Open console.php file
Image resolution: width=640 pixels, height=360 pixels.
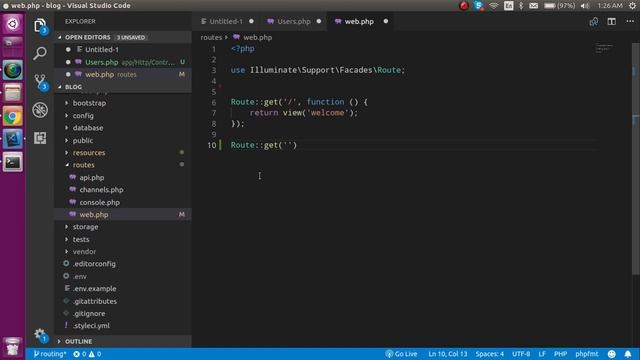pos(123,202)
